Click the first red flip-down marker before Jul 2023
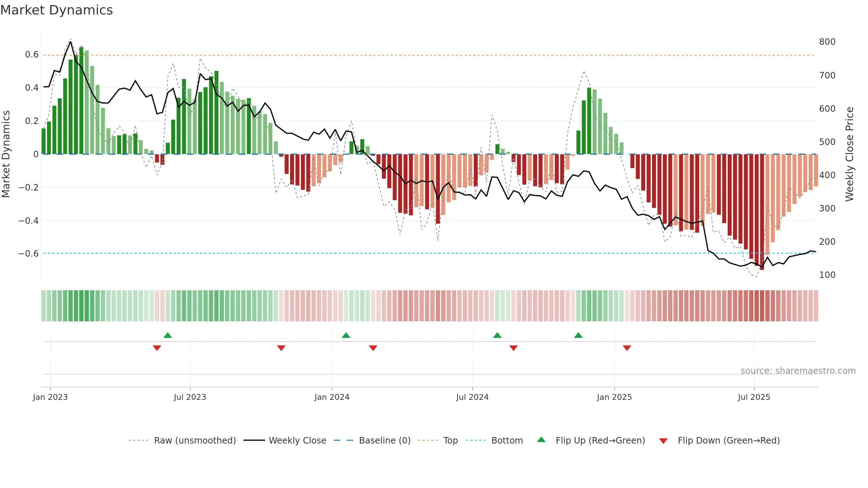The image size is (868, 488). point(157,348)
